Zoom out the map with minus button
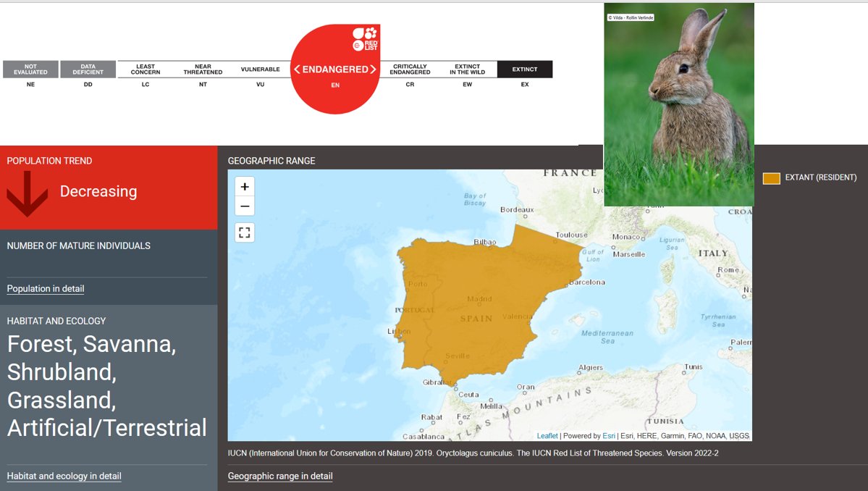868x491 pixels. [x=245, y=206]
